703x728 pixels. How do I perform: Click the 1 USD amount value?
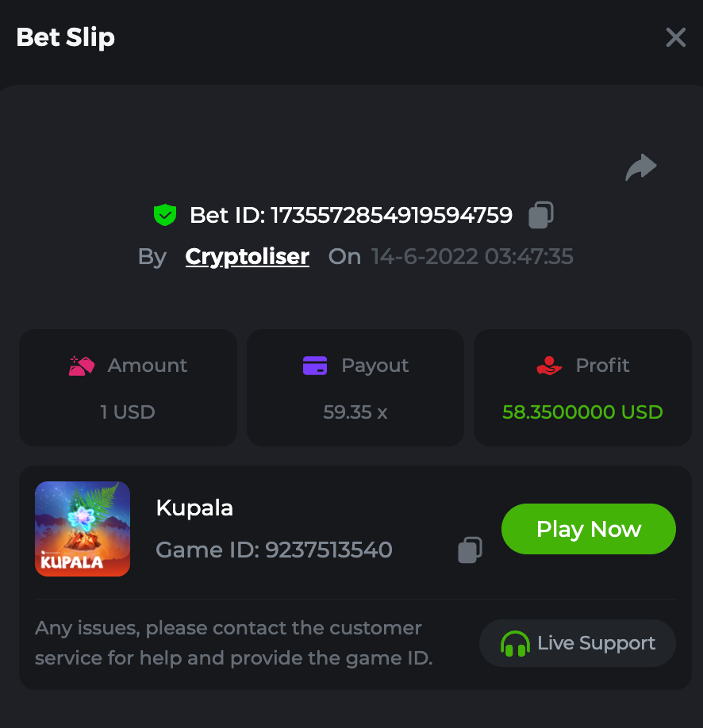click(128, 412)
